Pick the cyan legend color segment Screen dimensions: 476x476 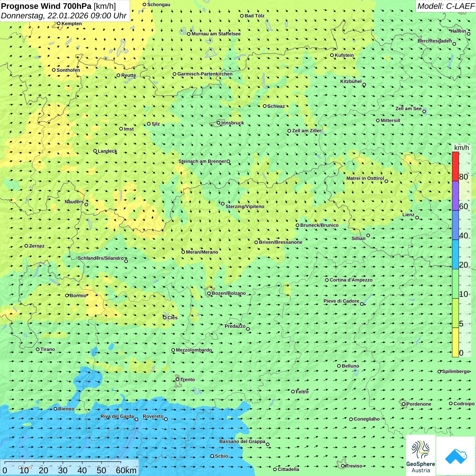[x=455, y=255]
